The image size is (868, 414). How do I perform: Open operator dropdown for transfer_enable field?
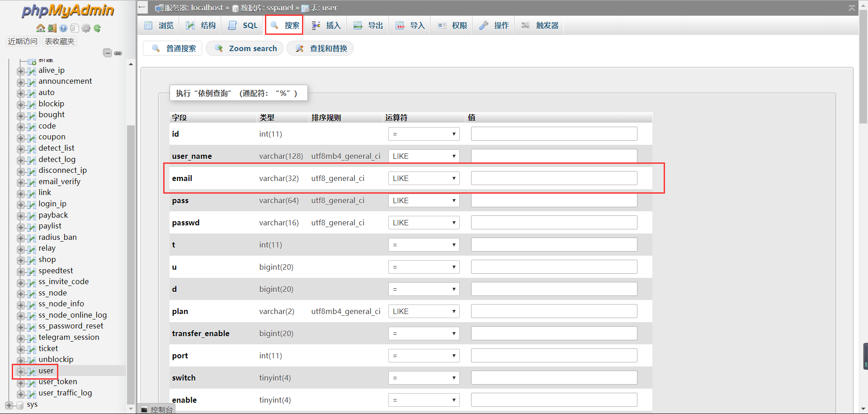pos(424,333)
